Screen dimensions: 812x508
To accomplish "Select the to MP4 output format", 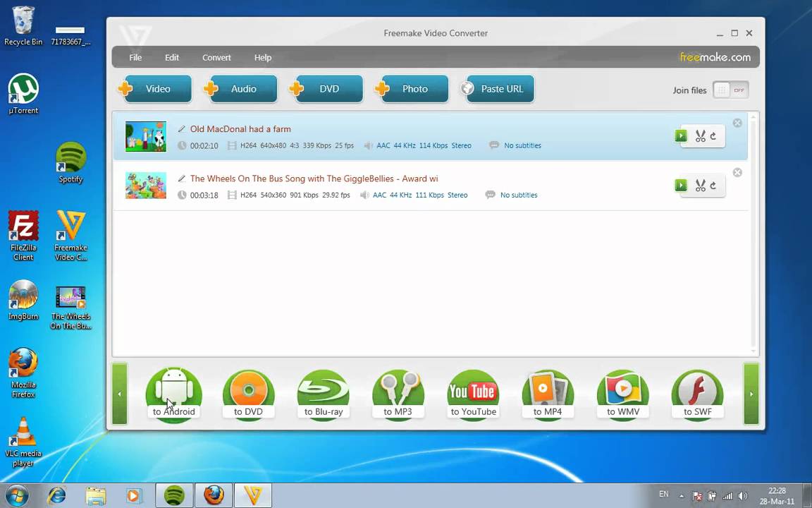I will (x=548, y=395).
